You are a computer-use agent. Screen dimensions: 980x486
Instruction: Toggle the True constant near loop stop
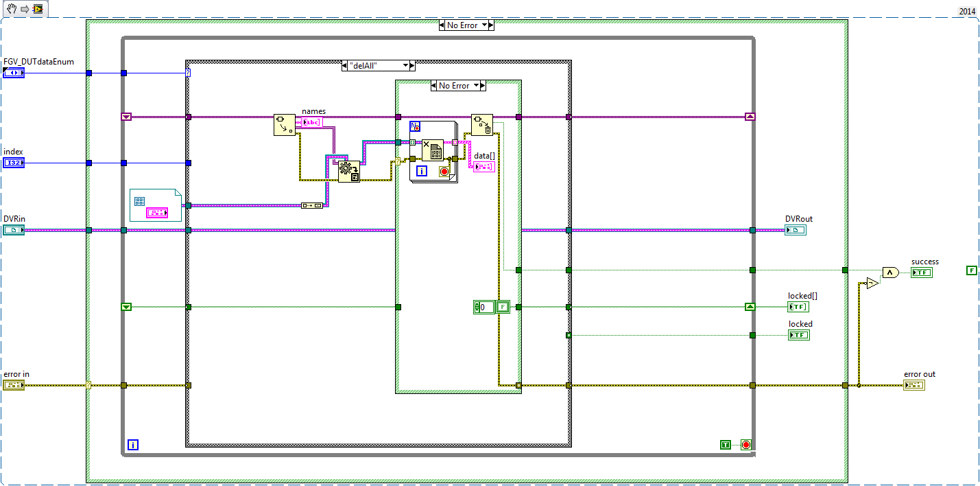click(x=726, y=445)
